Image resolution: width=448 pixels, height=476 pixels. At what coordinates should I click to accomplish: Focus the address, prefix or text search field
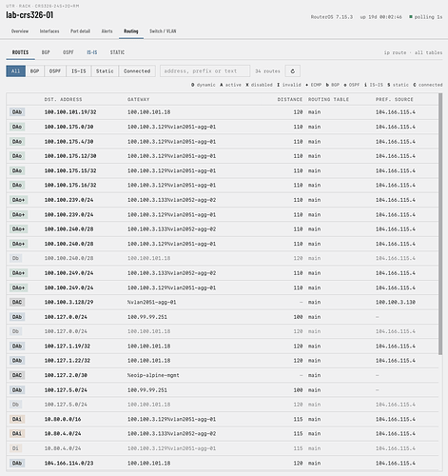click(205, 71)
